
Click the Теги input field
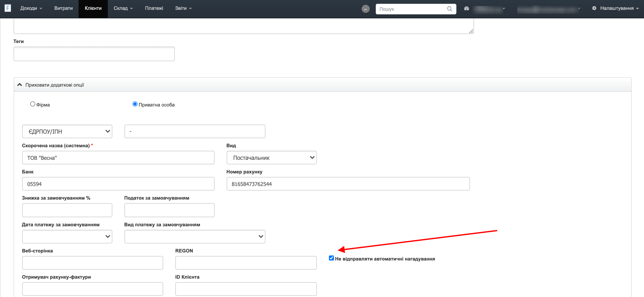coord(94,54)
